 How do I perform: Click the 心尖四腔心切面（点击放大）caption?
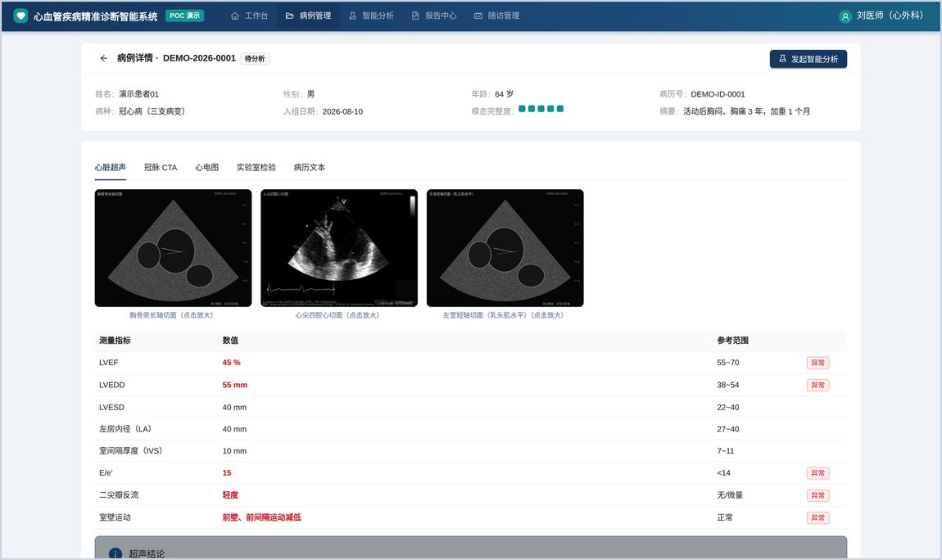[337, 315]
